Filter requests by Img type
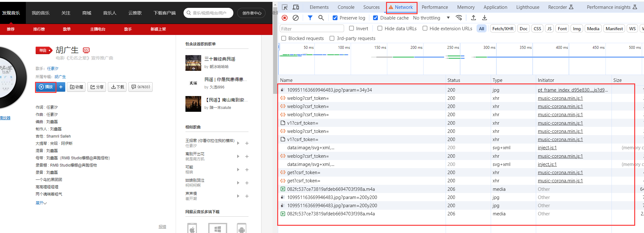The height and width of the screenshot is (233, 644). tap(577, 28)
